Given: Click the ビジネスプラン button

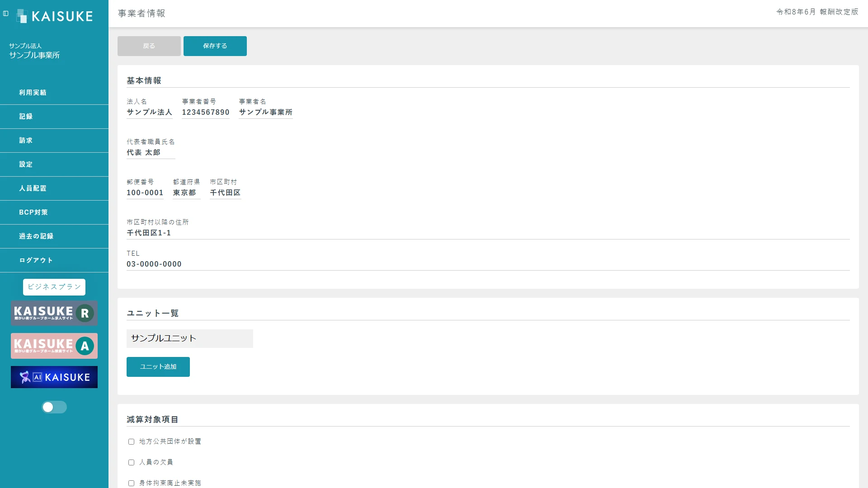Looking at the screenshot, I should pos(54,287).
